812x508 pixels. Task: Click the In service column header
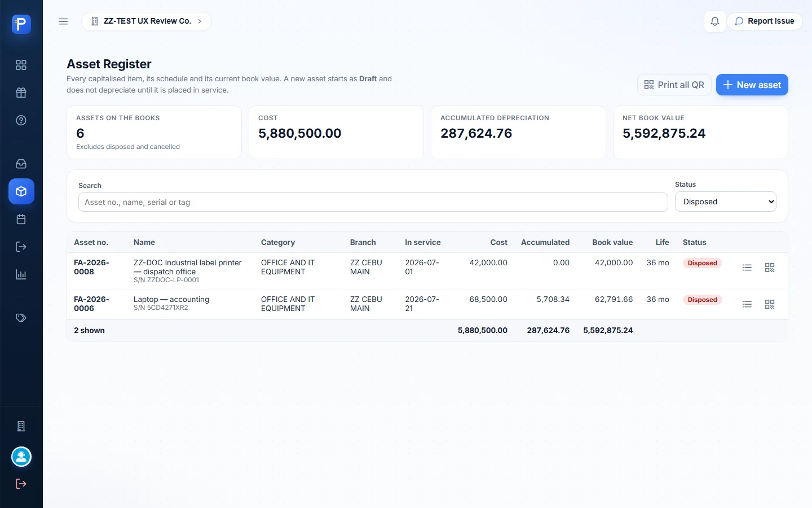point(423,242)
